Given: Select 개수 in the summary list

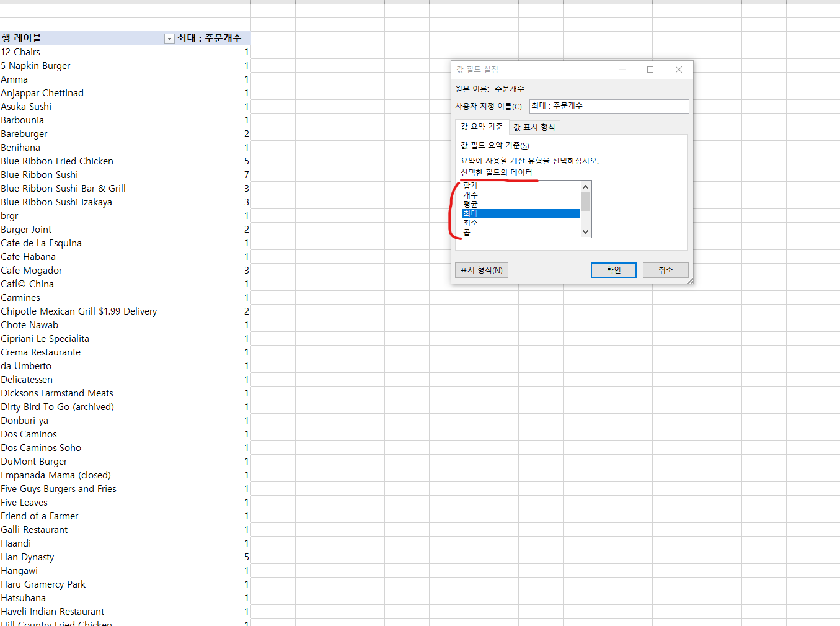Looking at the screenshot, I should click(x=521, y=195).
